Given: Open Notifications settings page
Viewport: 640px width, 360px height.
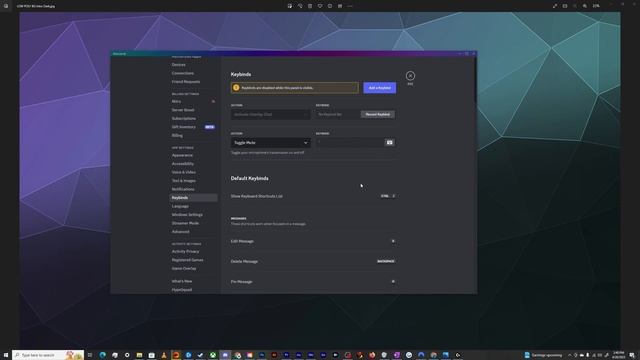Looking at the screenshot, I should (x=183, y=189).
